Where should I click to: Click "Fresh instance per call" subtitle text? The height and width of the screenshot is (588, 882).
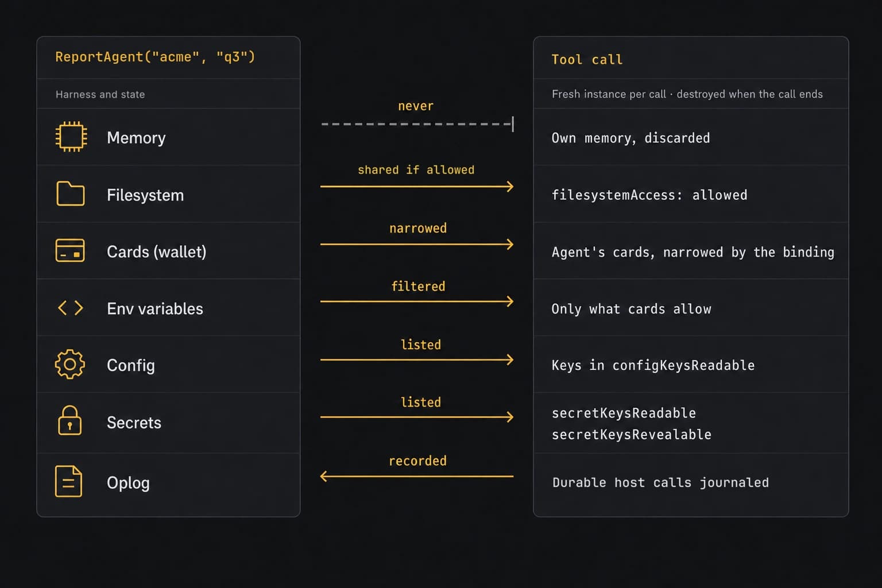pyautogui.click(x=609, y=94)
